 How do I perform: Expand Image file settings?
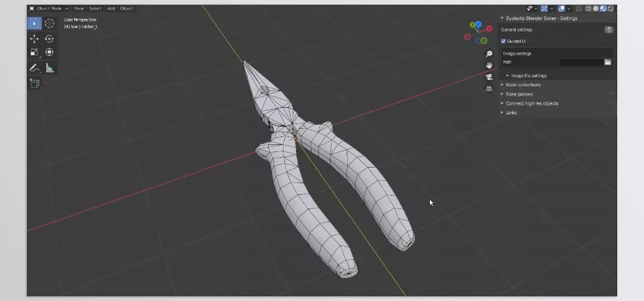[x=508, y=76]
